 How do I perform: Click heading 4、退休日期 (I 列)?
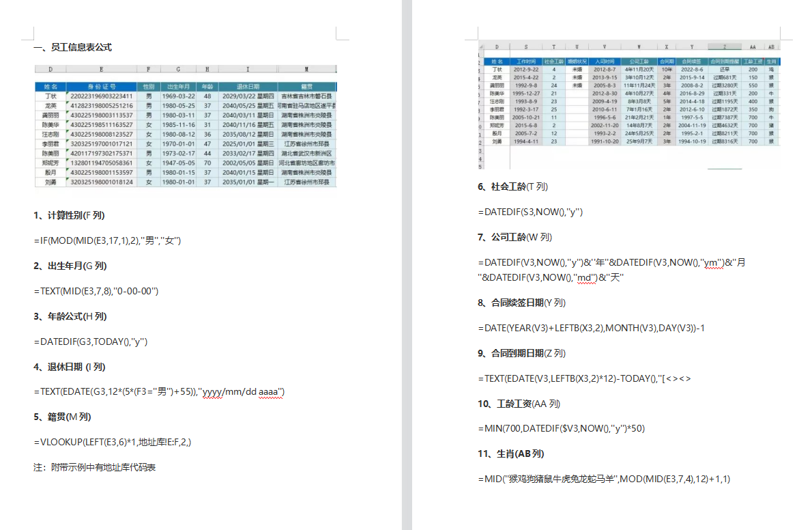click(x=70, y=367)
